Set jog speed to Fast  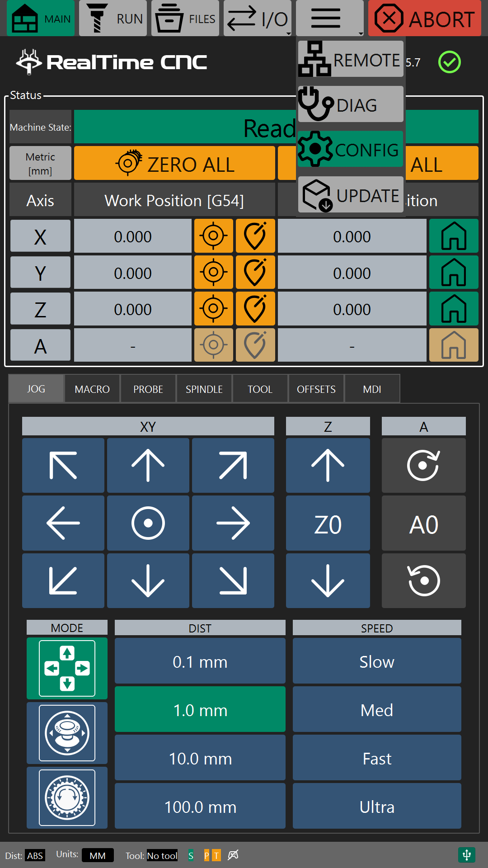click(x=376, y=758)
